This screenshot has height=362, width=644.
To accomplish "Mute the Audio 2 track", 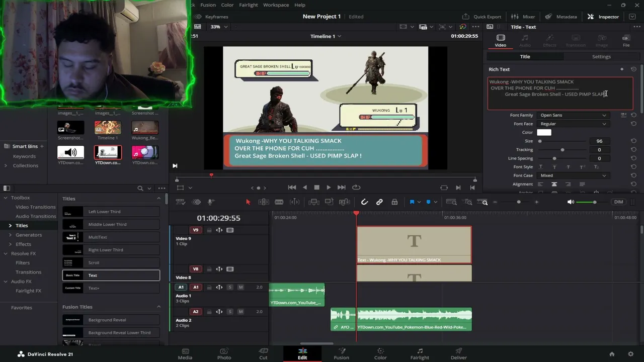I will tap(240, 312).
